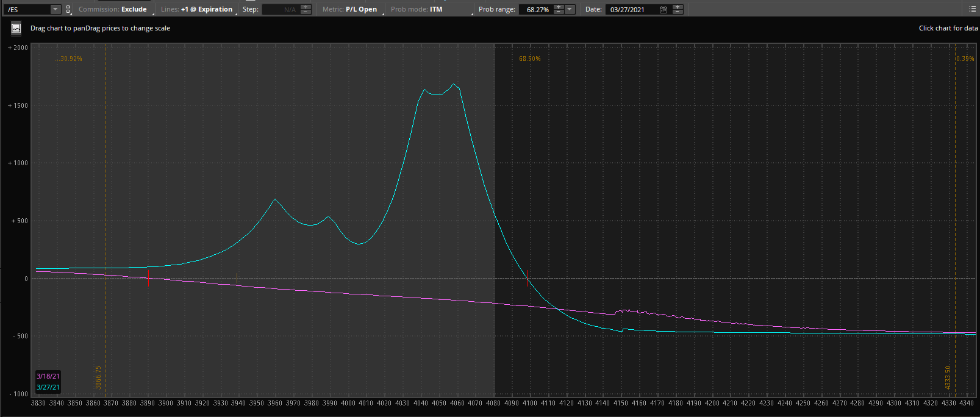980x417 pixels.
Task: Click the small orange tick marker near 3940
Action: coord(237,279)
